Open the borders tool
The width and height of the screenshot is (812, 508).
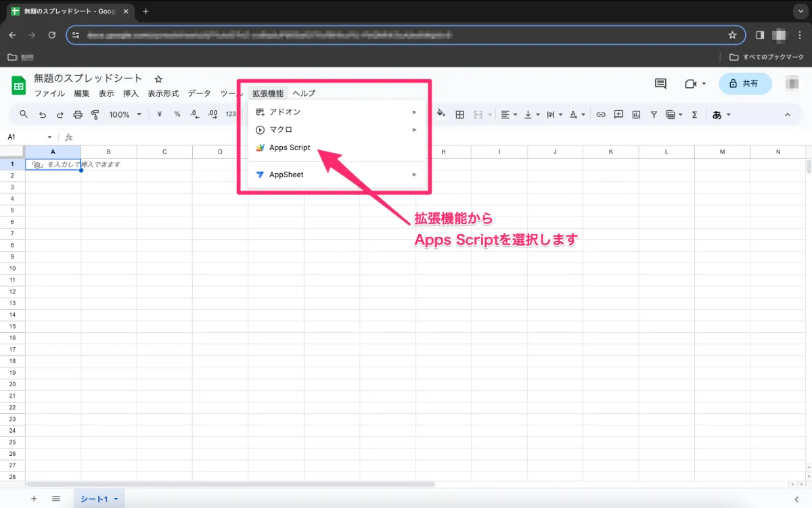(460, 114)
